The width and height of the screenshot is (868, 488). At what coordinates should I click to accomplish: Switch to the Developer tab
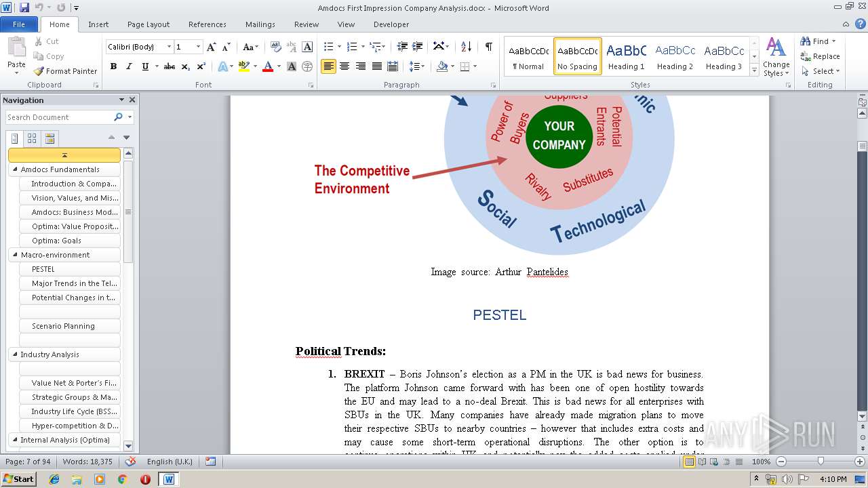click(391, 24)
